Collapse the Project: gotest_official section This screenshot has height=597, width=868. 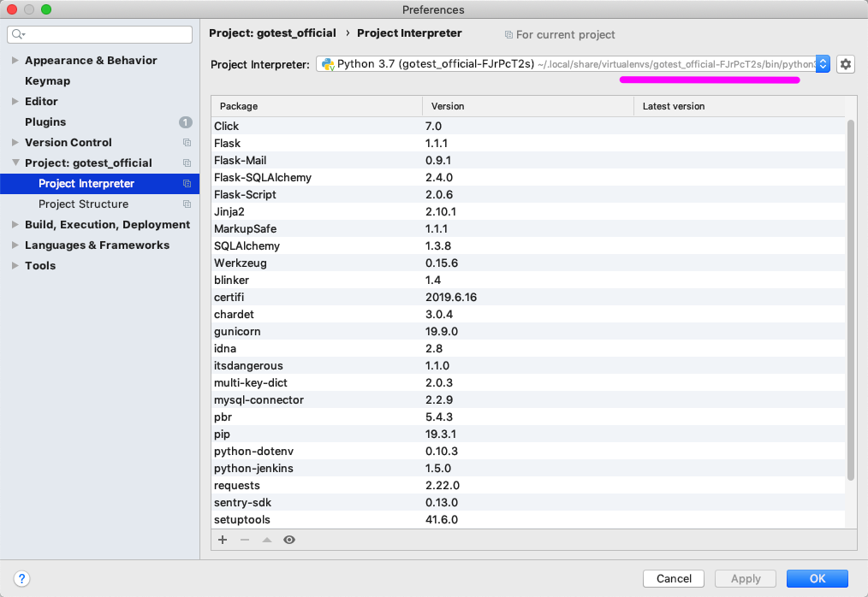[x=15, y=163]
